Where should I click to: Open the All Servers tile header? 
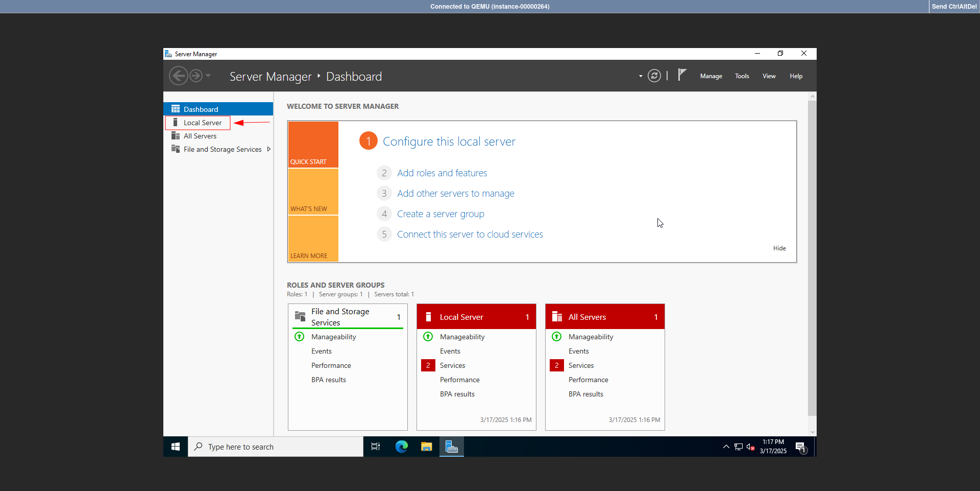605,317
